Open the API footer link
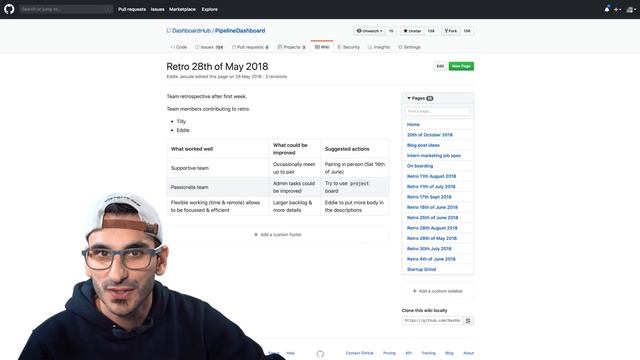The image size is (640, 360). click(x=408, y=353)
